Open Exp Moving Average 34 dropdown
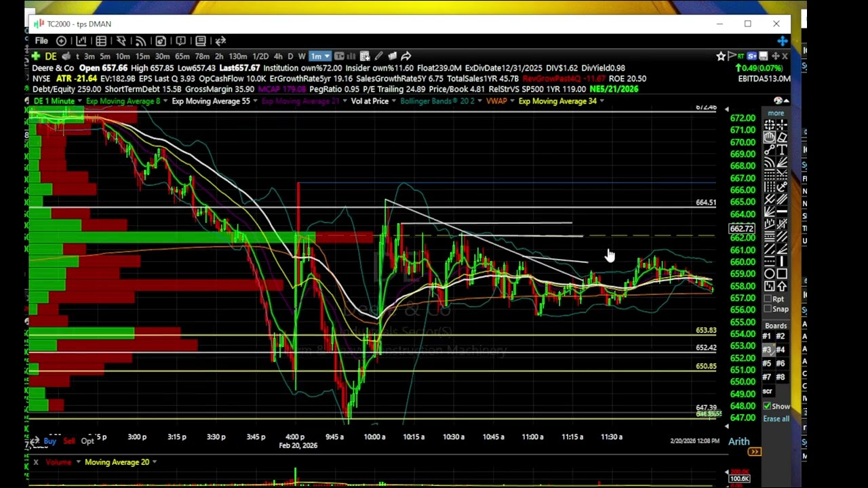868x488 pixels. 601,101
